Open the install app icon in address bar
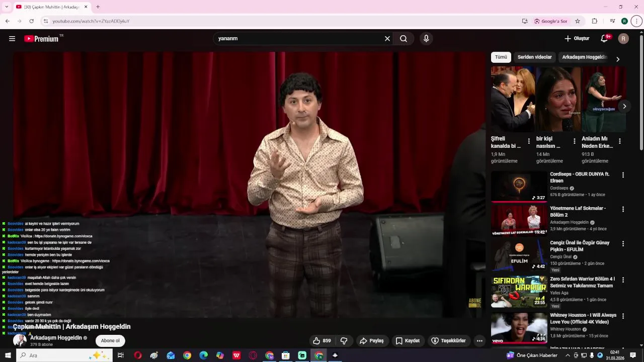644x362 pixels. point(525,21)
